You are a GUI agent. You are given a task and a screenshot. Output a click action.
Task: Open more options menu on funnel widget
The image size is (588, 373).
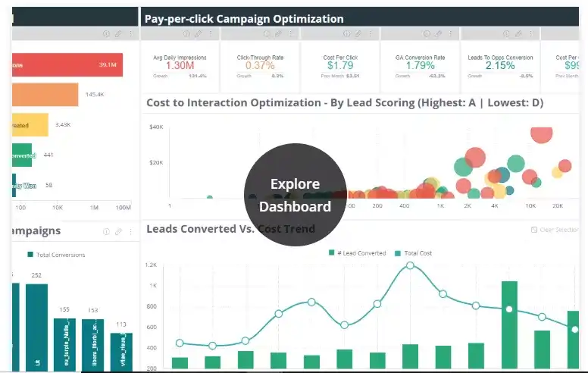[x=131, y=34]
